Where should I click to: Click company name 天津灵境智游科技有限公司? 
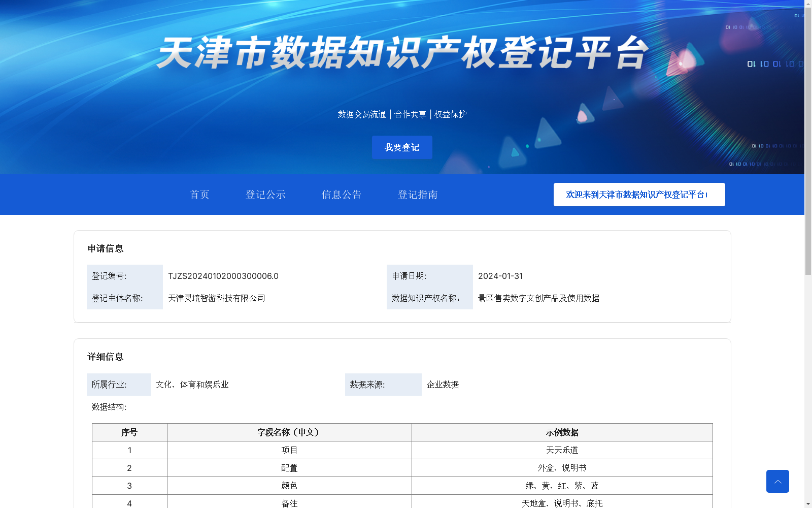point(217,298)
